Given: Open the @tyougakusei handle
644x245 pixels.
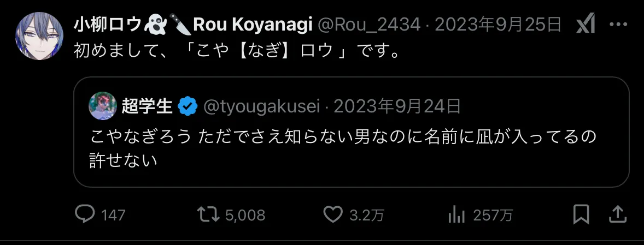Looking at the screenshot, I should click(262, 107).
